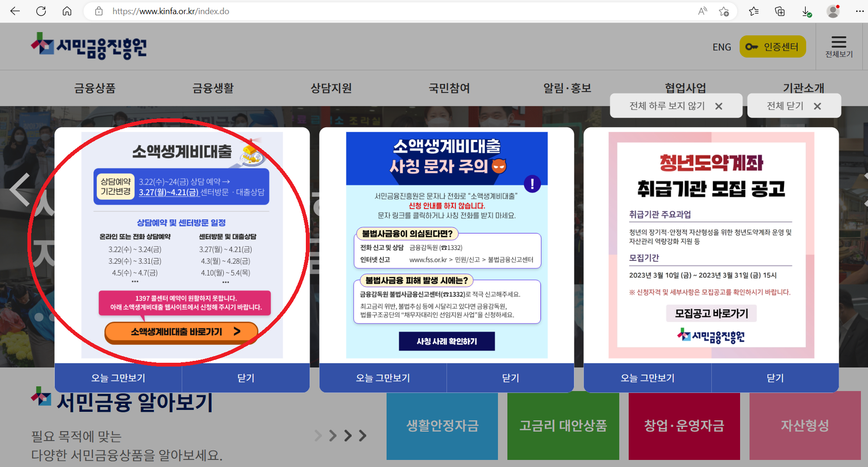Viewport: 868px width, 467px height.
Task: Open Collections icon in toolbar
Action: [780, 11]
